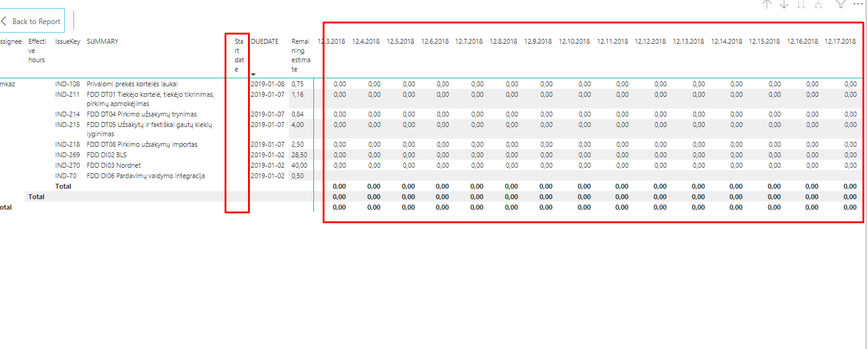868x349 pixels.
Task: Sort by the SUMMARY column header
Action: tap(102, 41)
